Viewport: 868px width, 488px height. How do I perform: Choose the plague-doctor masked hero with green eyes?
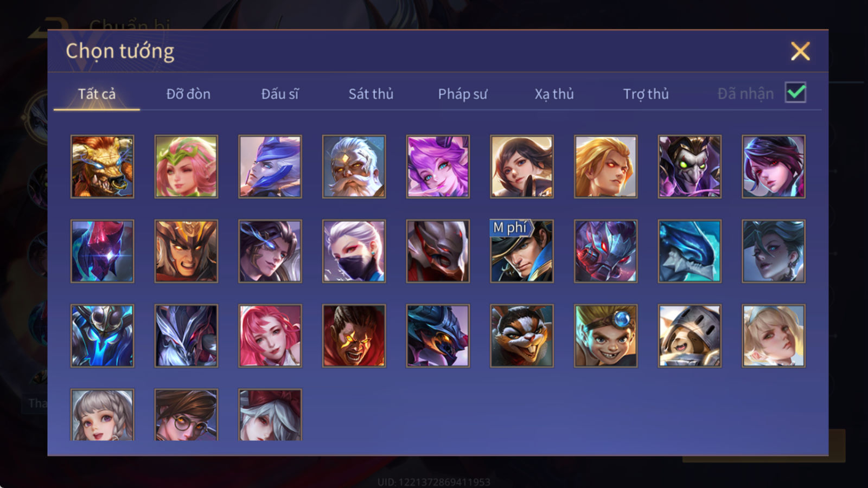pyautogui.click(x=690, y=166)
